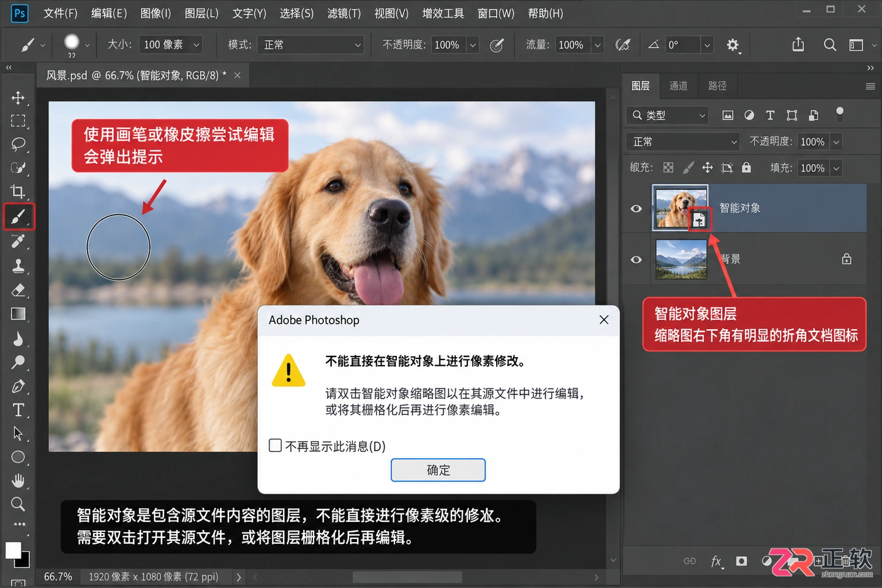882x588 pixels.
Task: Select the Type tool in toolbox
Action: pyautogui.click(x=18, y=410)
